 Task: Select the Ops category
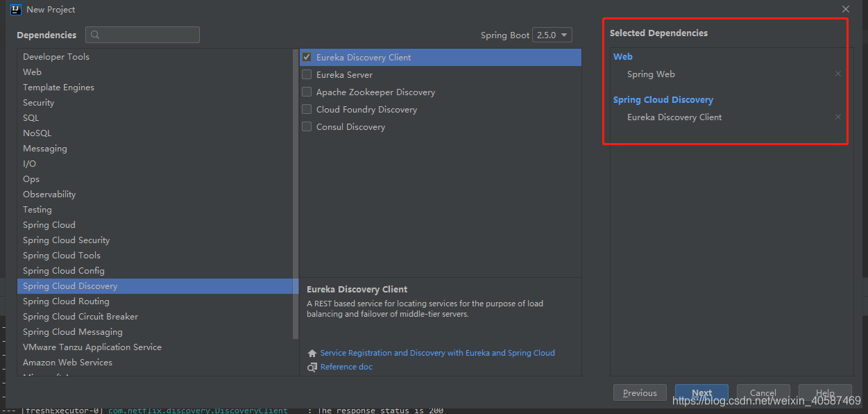(155, 179)
